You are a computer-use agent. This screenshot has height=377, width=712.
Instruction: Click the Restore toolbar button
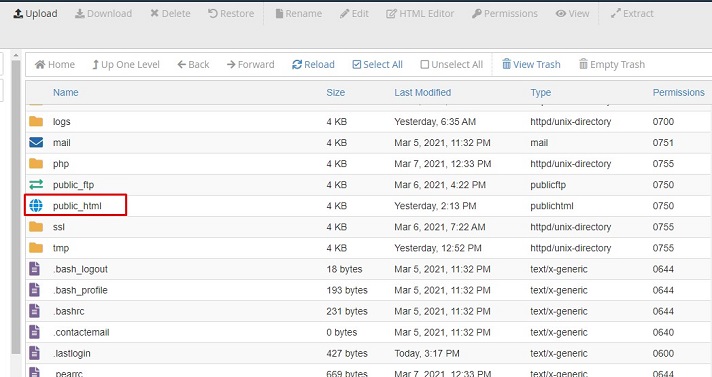pos(231,14)
